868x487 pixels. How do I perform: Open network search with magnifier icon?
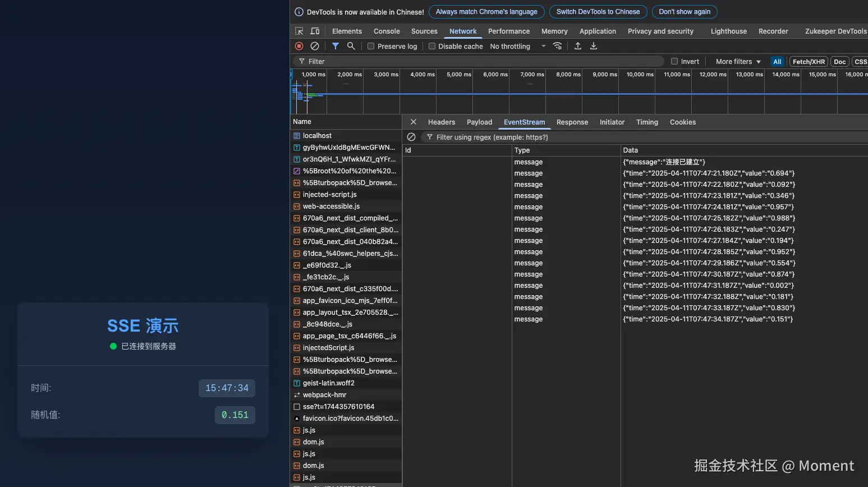pyautogui.click(x=351, y=46)
